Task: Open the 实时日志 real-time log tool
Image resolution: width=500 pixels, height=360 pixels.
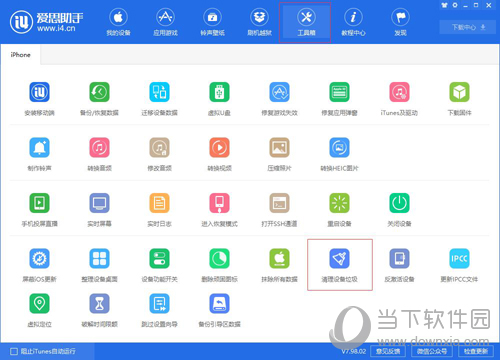Action: 159,210
